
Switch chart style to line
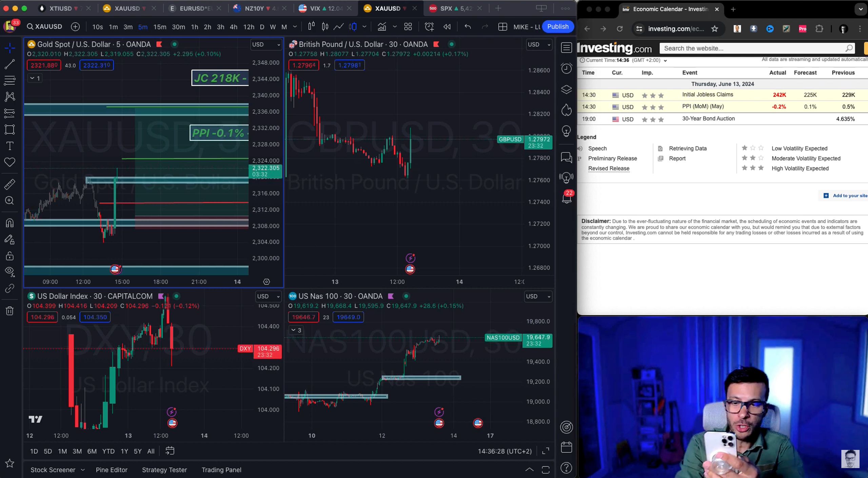(x=338, y=26)
